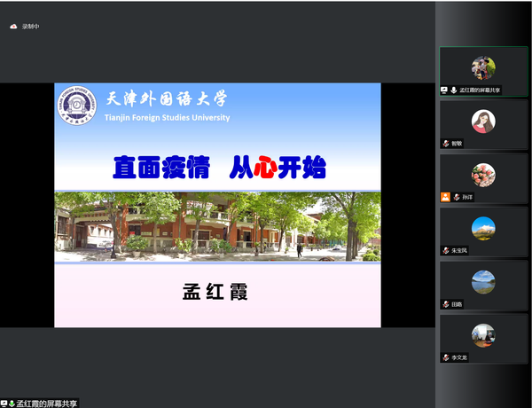
Task: Select 智敏's participant avatar
Action: (x=483, y=121)
